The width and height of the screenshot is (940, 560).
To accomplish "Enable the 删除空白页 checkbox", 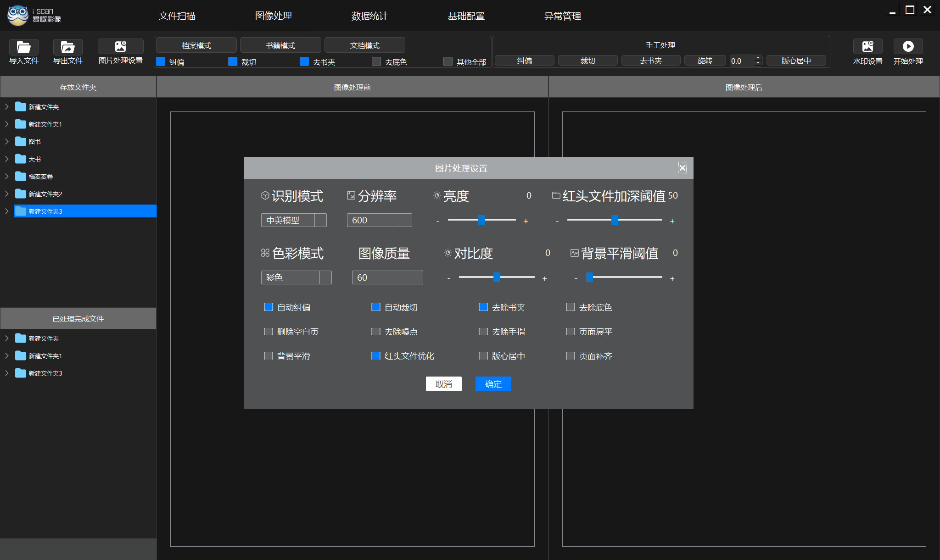I will pos(269,332).
